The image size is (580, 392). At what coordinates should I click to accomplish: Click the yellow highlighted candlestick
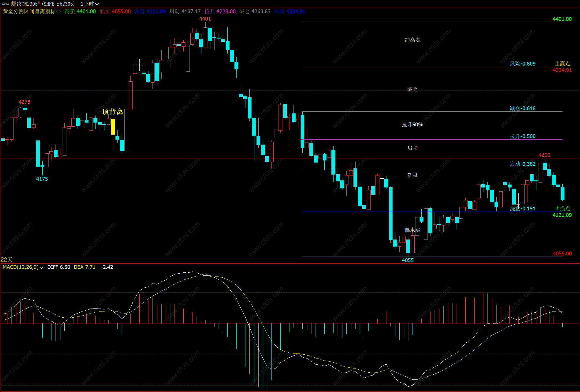tap(113, 127)
